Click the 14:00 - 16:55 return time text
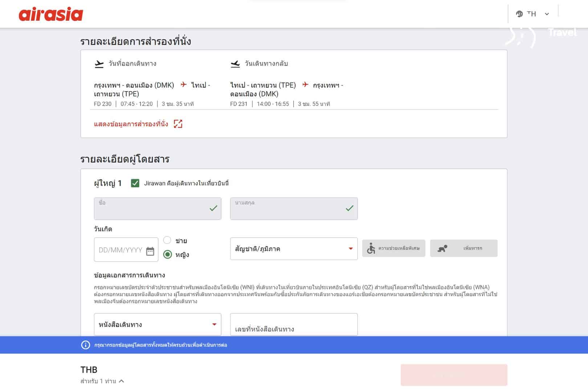 (x=273, y=104)
